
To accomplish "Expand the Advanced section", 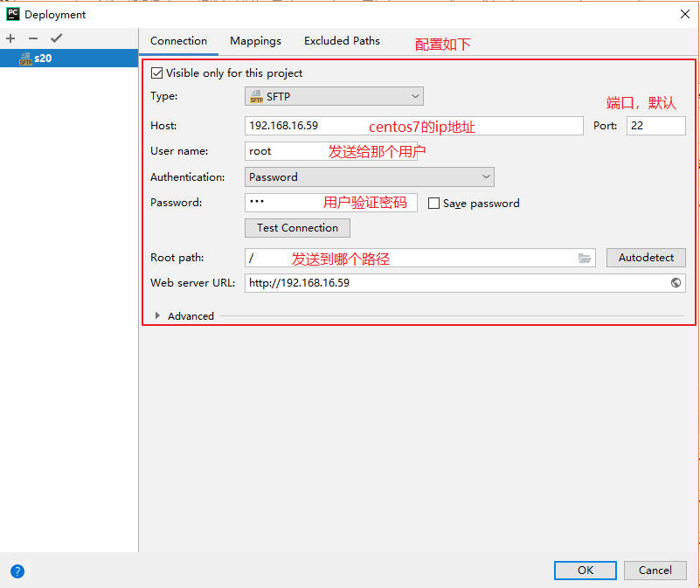I will pyautogui.click(x=157, y=315).
